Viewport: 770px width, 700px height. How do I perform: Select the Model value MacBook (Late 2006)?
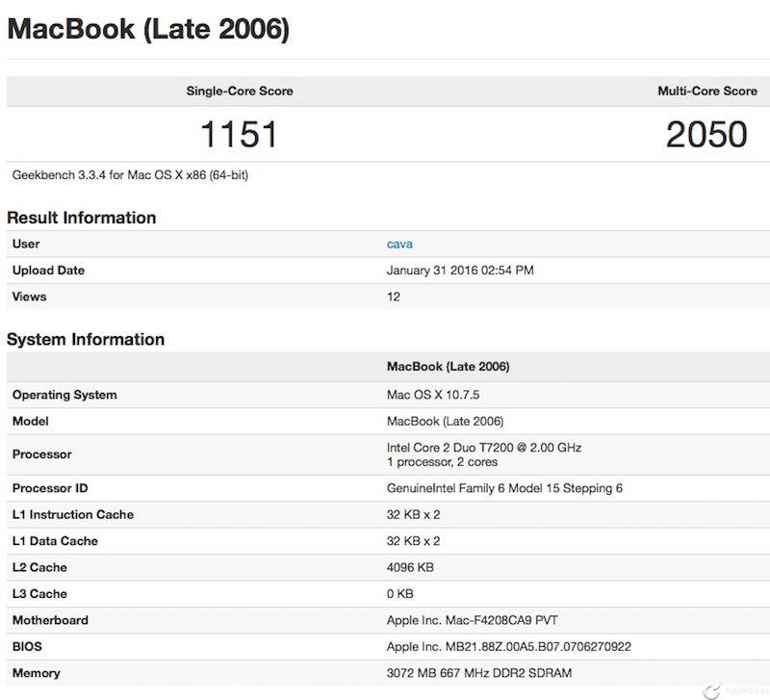445,422
